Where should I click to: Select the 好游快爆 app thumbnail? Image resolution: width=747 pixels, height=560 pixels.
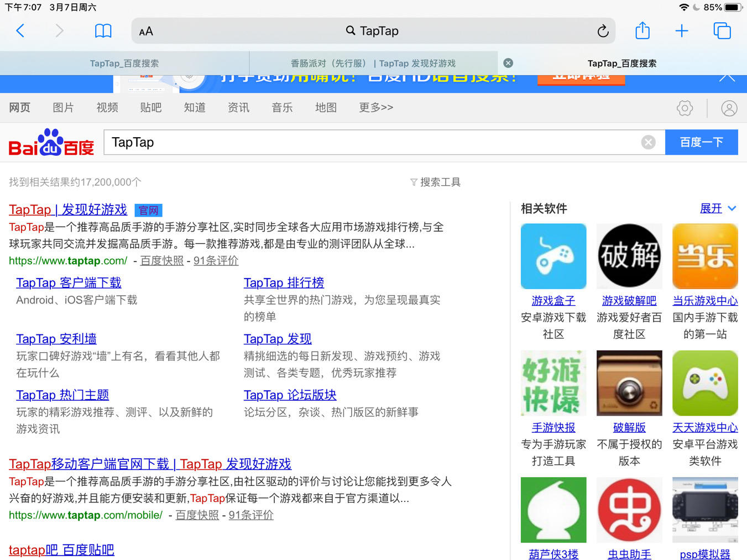(x=553, y=383)
